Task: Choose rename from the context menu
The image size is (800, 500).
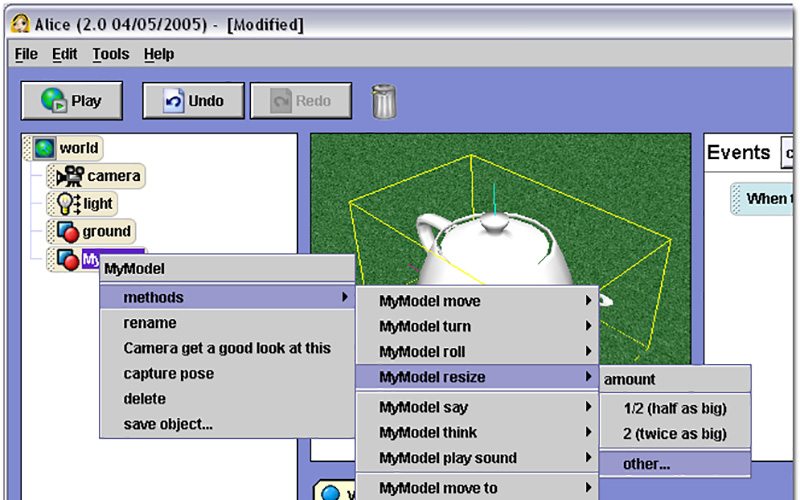Action: pyautogui.click(x=227, y=323)
